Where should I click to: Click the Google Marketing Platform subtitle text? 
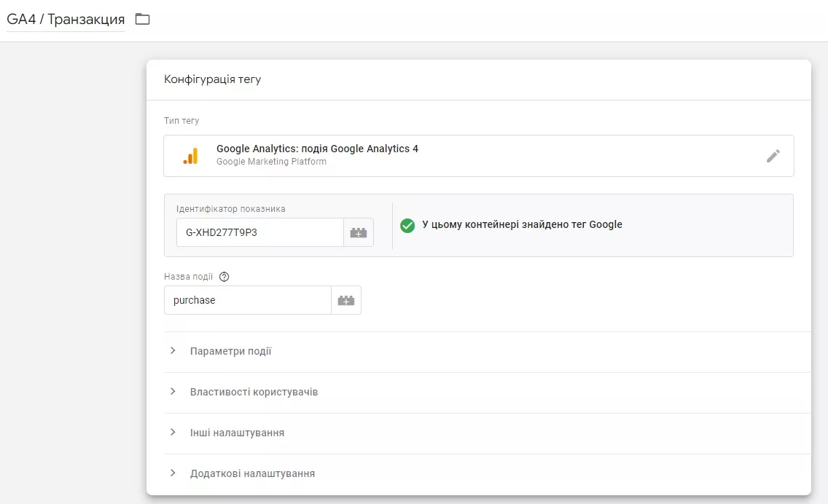coord(271,162)
